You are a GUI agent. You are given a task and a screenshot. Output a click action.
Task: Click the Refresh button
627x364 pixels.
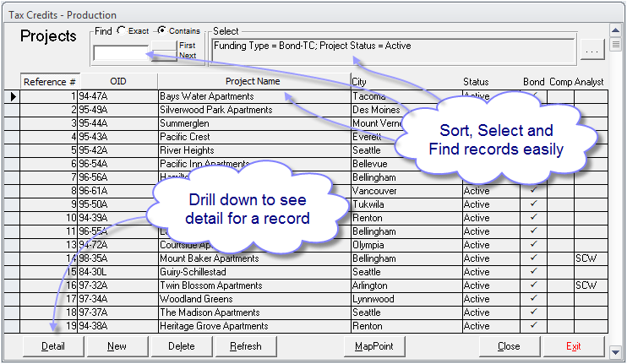point(246,346)
